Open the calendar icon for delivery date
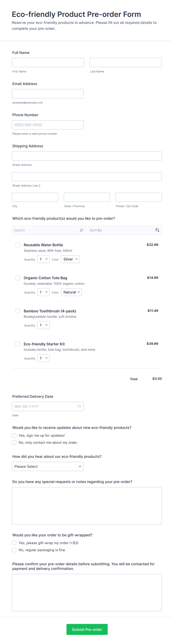Viewport: 172px width, 644px height. pyautogui.click(x=79, y=406)
